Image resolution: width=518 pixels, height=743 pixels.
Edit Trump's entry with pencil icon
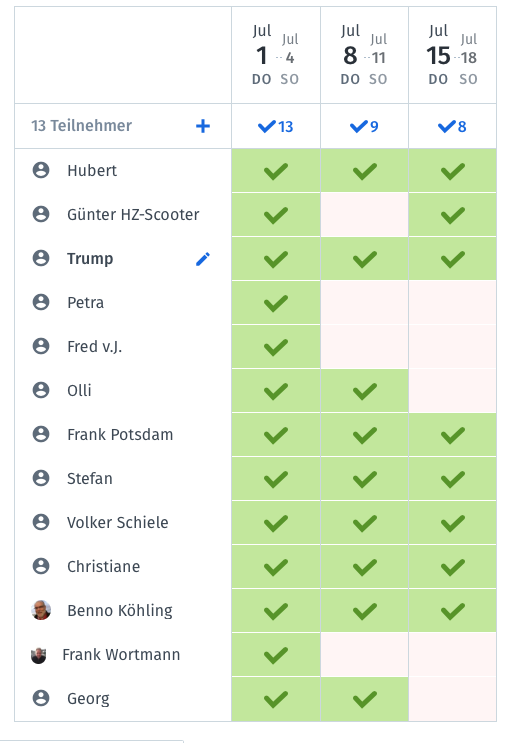pos(203,259)
